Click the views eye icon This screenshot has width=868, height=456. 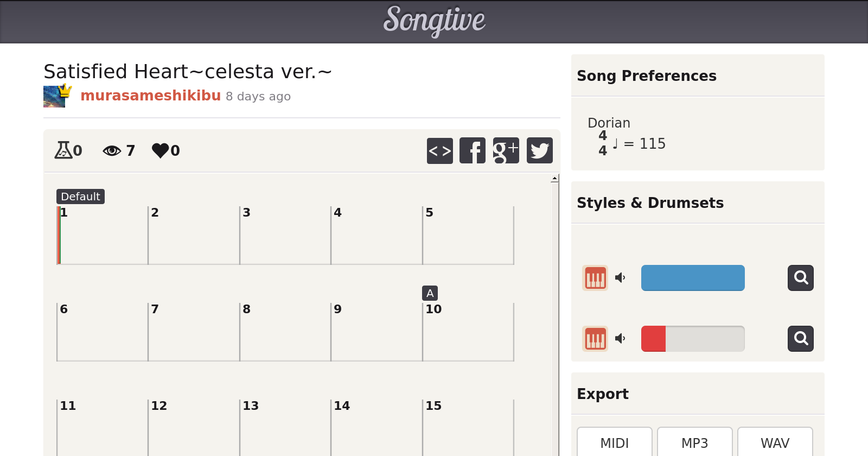pyautogui.click(x=112, y=150)
